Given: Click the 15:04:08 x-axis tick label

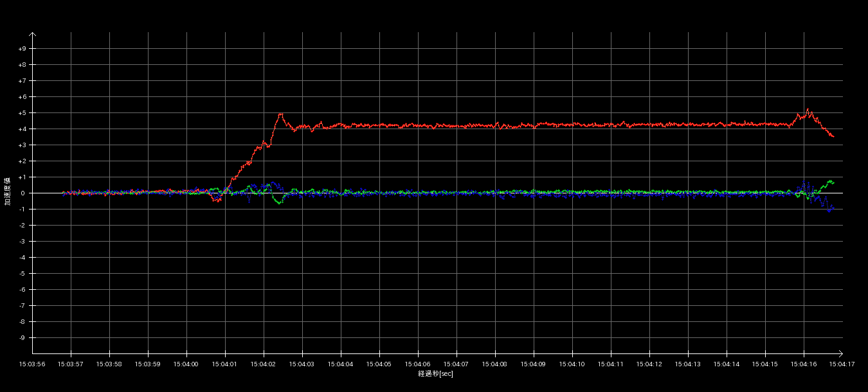Looking at the screenshot, I should (494, 364).
